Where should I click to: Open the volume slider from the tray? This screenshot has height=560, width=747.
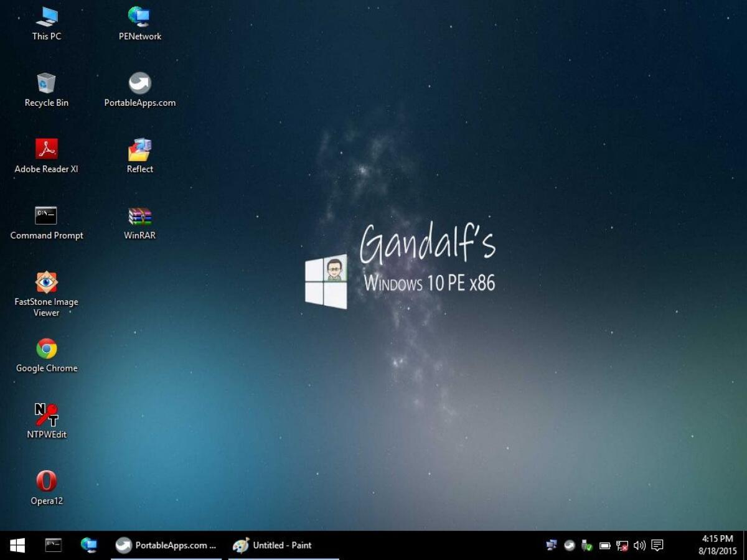pyautogui.click(x=639, y=545)
